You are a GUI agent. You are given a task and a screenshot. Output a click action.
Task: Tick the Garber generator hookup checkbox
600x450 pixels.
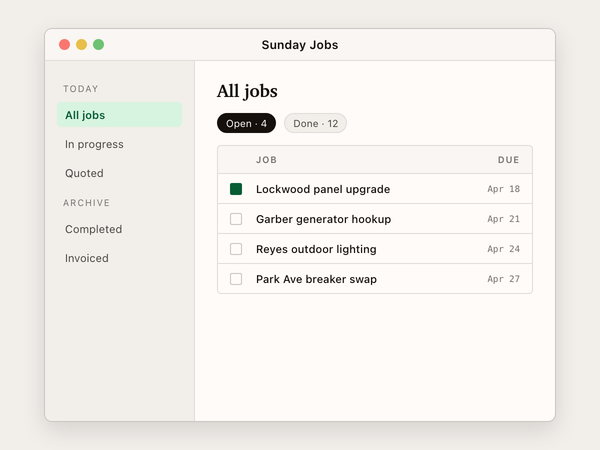coord(236,219)
